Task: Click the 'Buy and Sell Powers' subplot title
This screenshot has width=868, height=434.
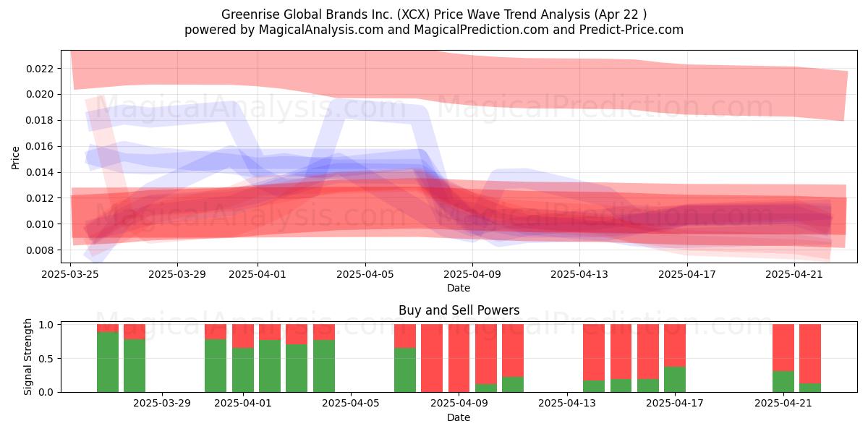Action: 459,310
